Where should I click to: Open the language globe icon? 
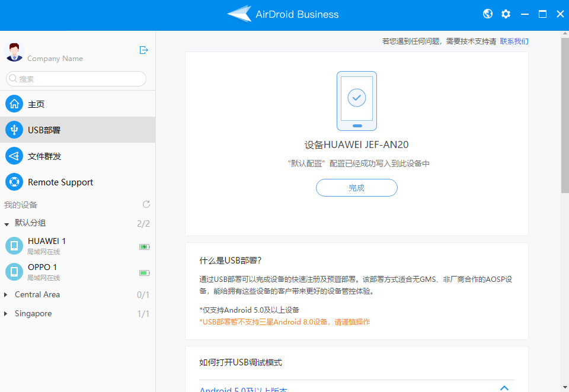(488, 14)
